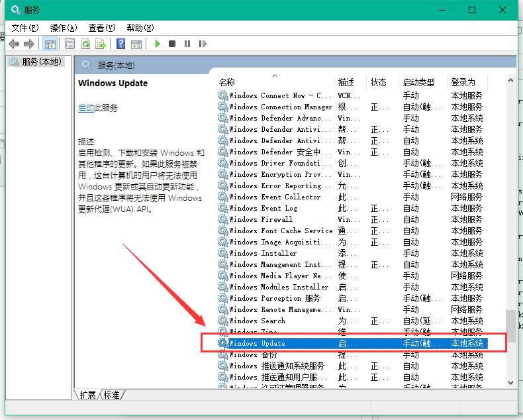This screenshot has width=523, height=420.
Task: Sort services by the 名称 column header
Action: click(x=227, y=82)
